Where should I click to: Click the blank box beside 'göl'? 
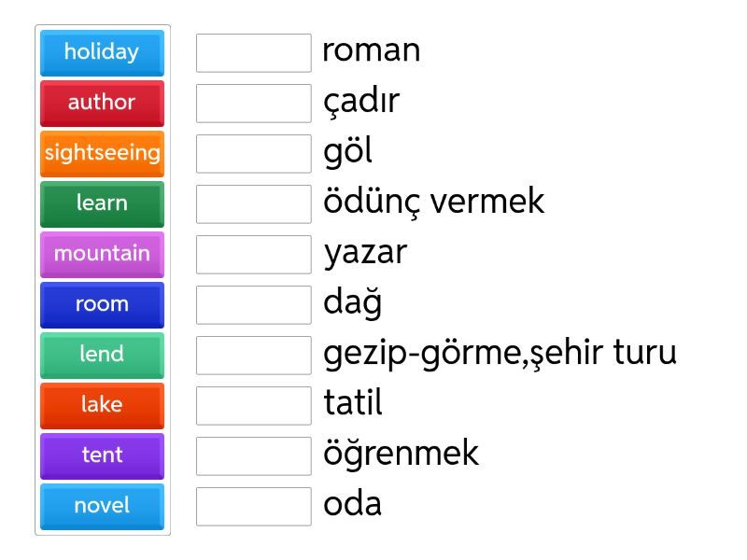coord(253,153)
